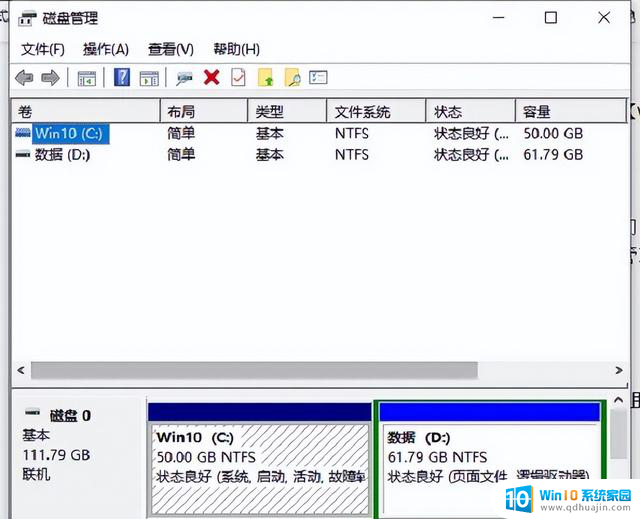Screen dimensions: 640x519
Task: Click the 状态良好 cell in the Win10 row
Action: (471, 133)
